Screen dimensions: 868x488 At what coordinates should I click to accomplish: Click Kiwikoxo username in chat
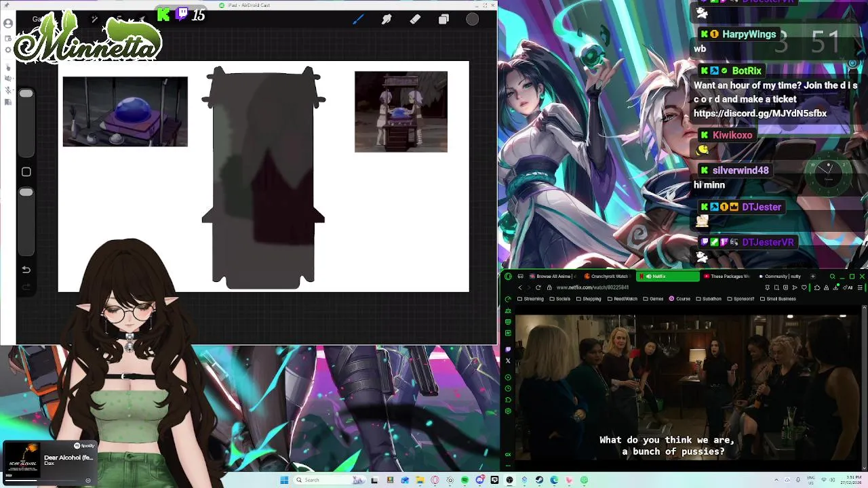[x=732, y=135]
